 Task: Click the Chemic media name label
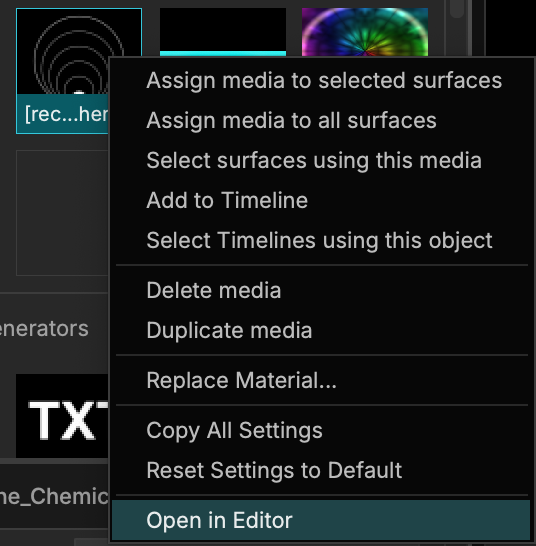click(54, 496)
